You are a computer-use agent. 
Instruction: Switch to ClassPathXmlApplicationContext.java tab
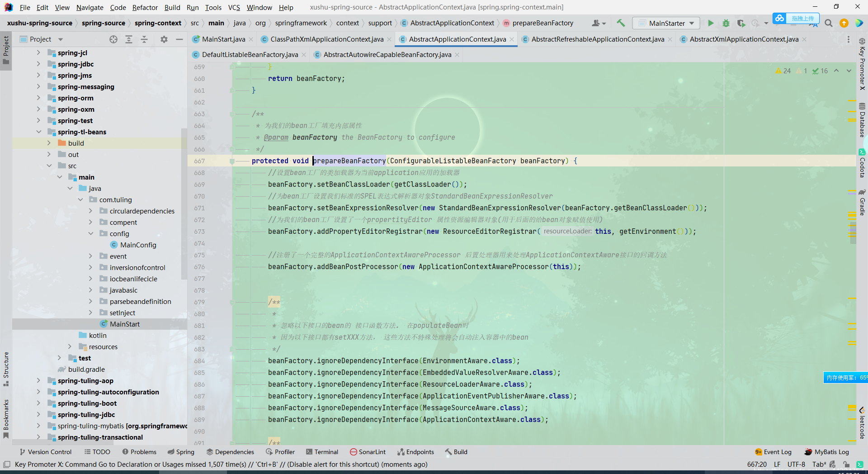[326, 39]
